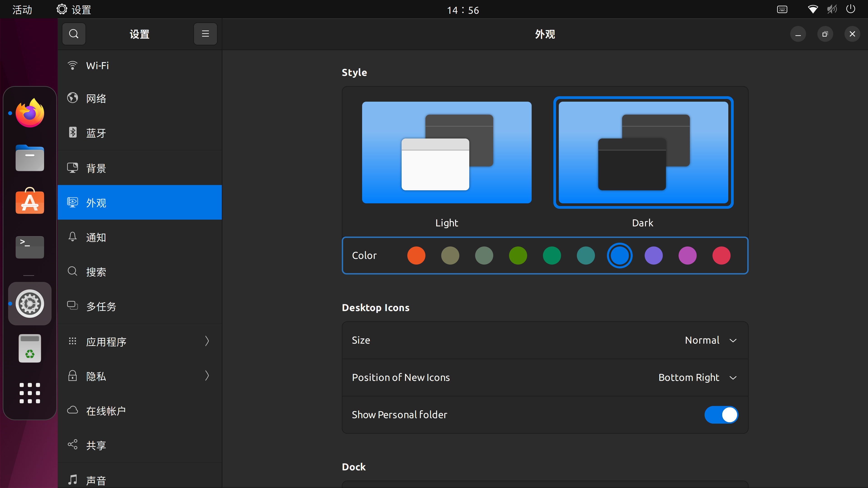Disable Show Personal folder switch

pos(721,415)
